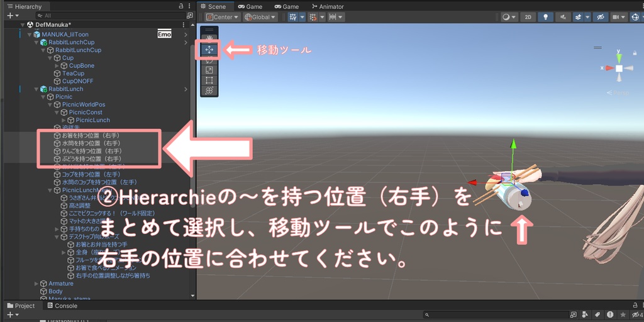The image size is (644, 322).
Task: Toggle scene lighting bulb icon
Action: click(546, 17)
